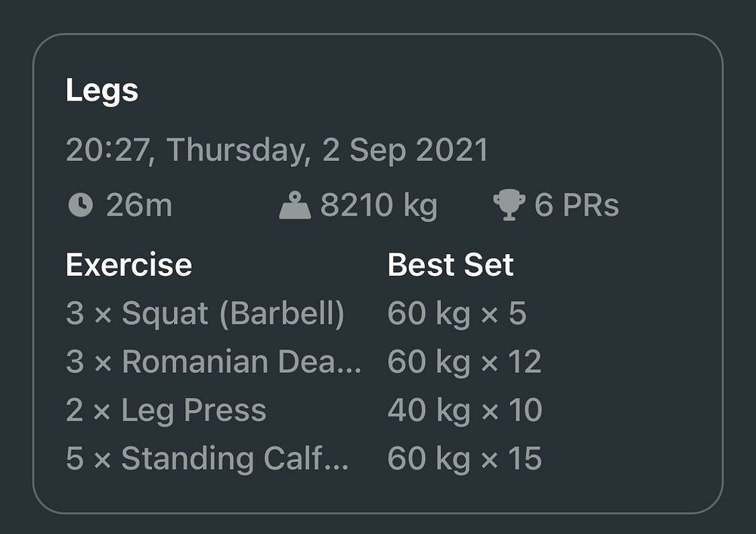The height and width of the screenshot is (534, 756).
Task: Click the 60 kg × 5 best set
Action: [457, 313]
